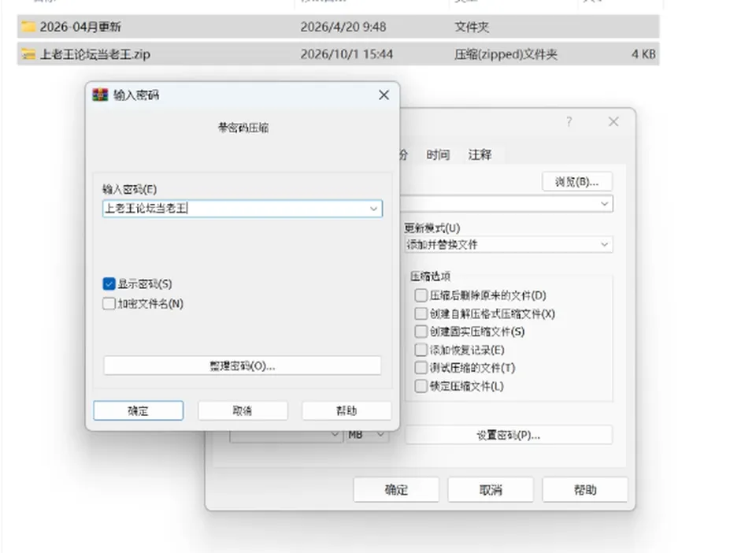Close the background archive settings dialog

pyautogui.click(x=613, y=121)
